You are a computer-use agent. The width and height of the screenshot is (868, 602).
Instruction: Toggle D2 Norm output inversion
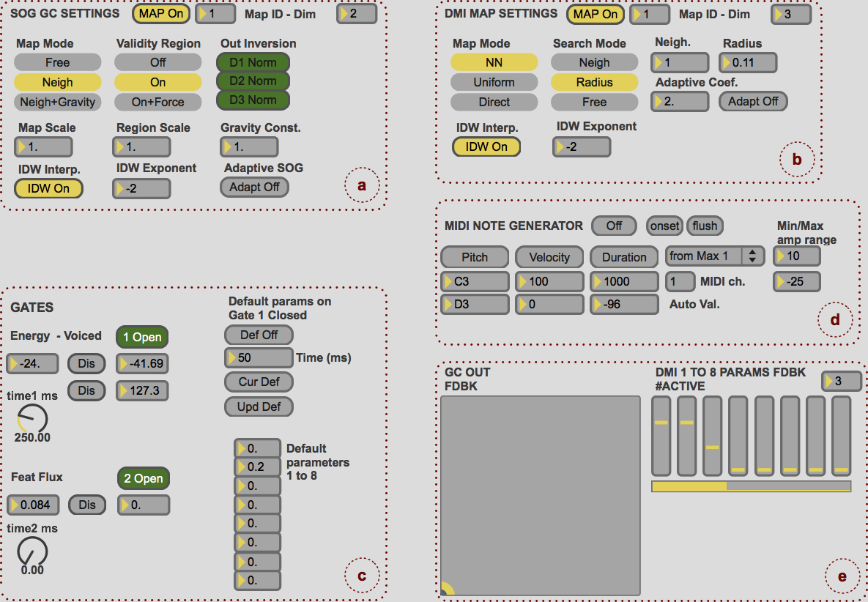[253, 81]
